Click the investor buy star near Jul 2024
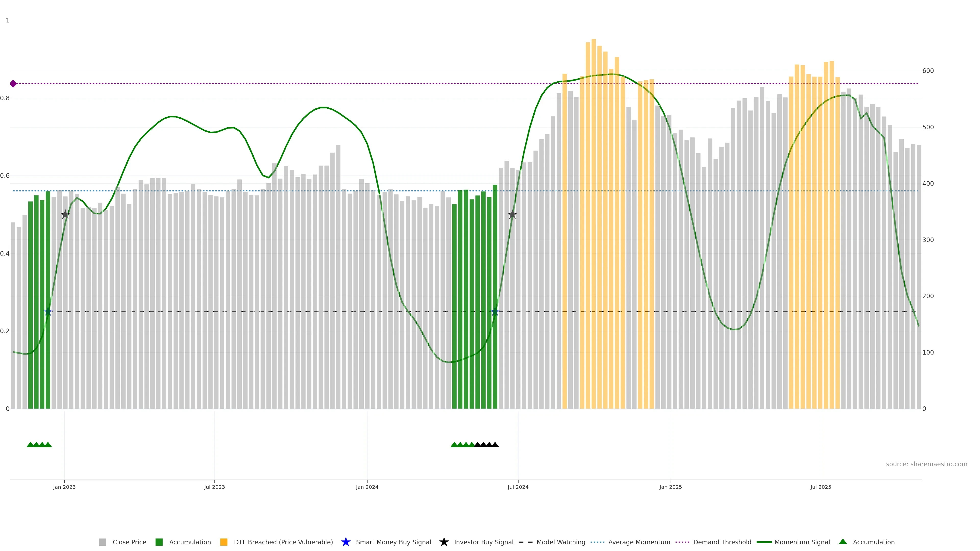The image size is (980, 551). 512,215
